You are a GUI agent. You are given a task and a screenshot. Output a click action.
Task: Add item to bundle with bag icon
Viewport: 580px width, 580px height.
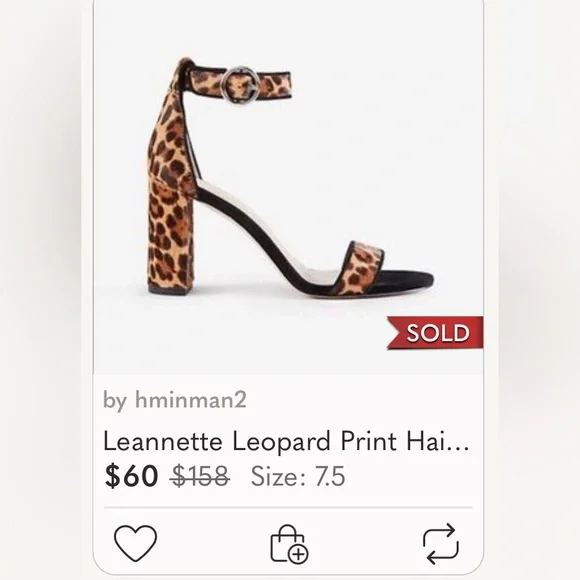click(289, 544)
